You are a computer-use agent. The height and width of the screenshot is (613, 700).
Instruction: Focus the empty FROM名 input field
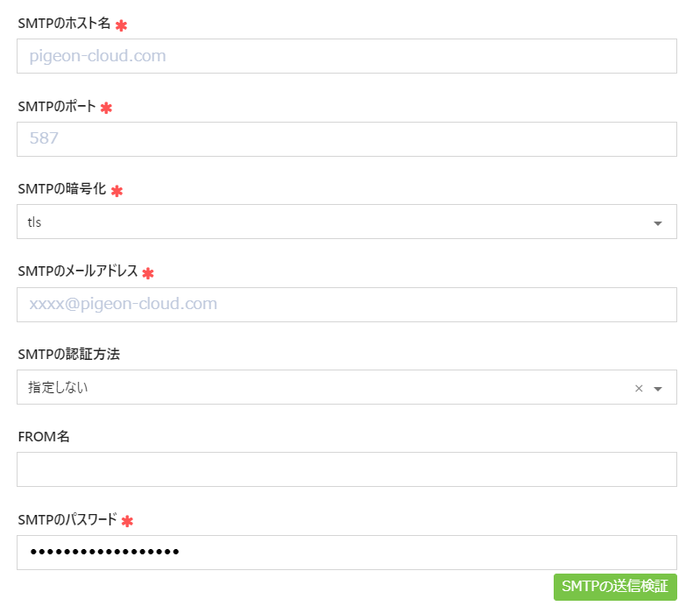(347, 469)
